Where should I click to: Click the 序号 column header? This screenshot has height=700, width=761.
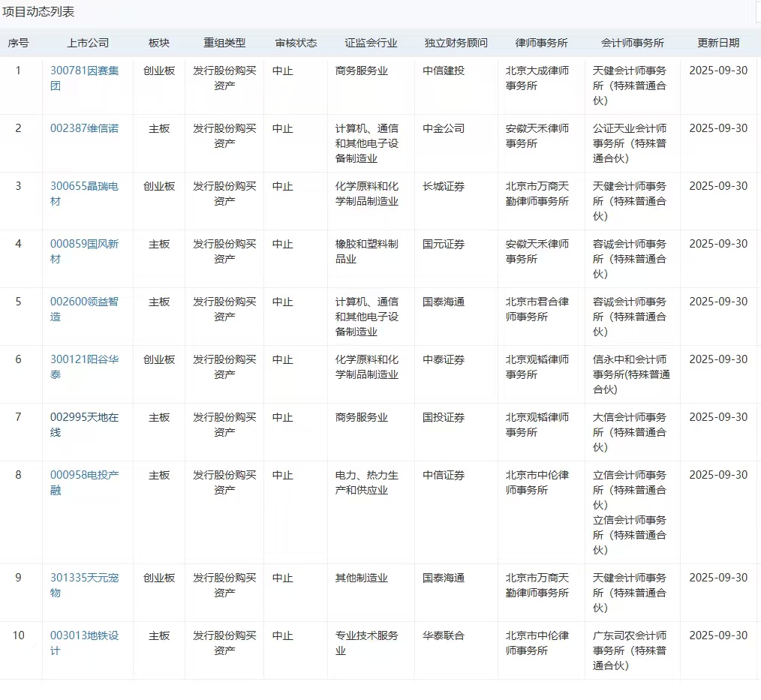click(x=19, y=44)
